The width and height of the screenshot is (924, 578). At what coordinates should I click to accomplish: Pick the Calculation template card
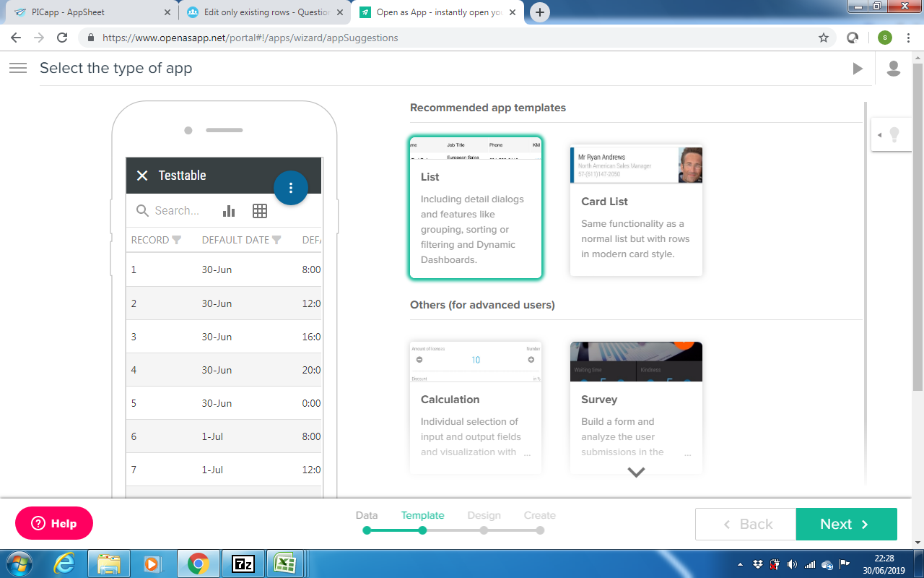(x=476, y=407)
